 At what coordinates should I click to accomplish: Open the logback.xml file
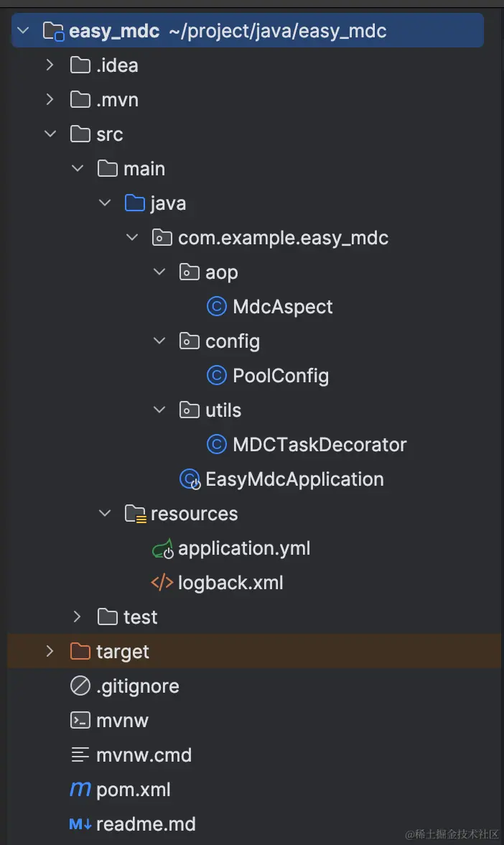click(x=230, y=583)
